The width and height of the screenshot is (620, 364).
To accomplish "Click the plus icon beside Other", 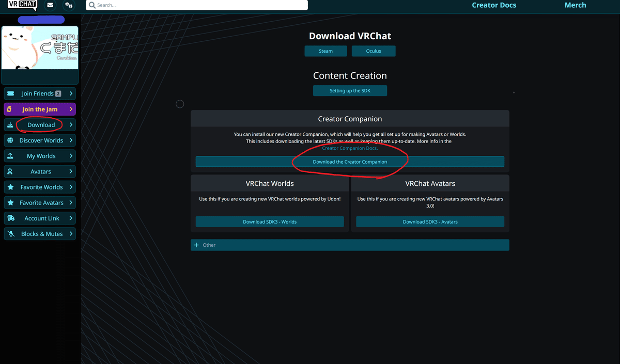I will click(x=196, y=245).
